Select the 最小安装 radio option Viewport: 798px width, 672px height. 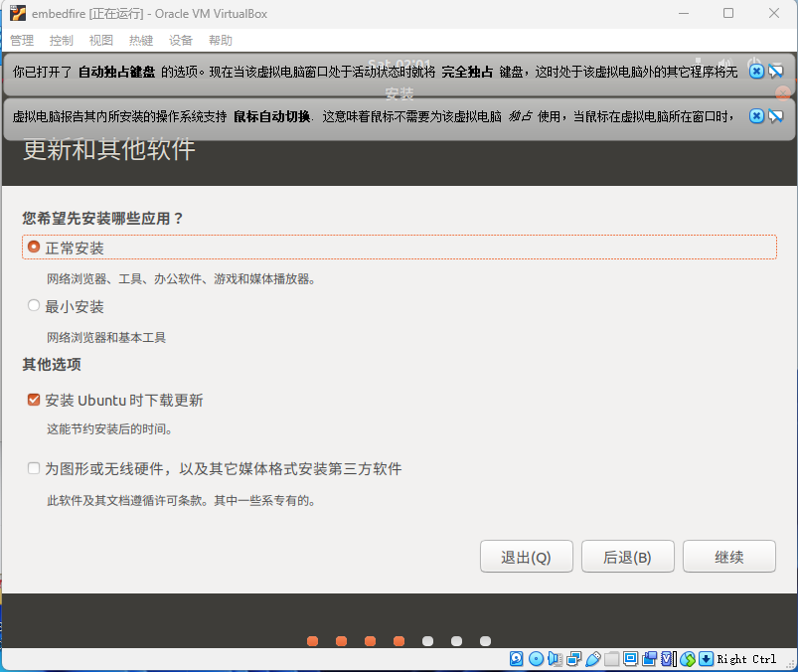click(x=34, y=305)
